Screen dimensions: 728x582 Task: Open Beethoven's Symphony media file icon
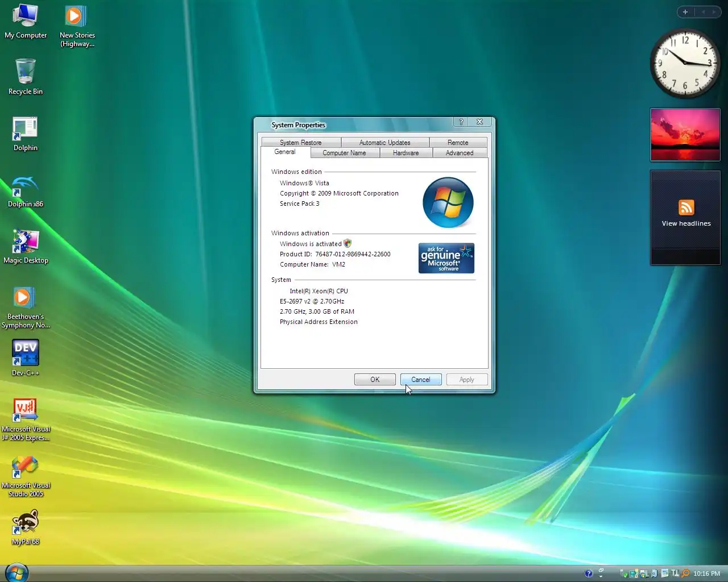click(x=26, y=307)
